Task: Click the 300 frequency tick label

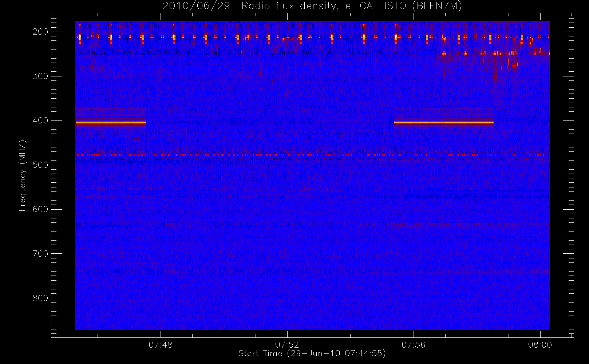Action: [40, 76]
